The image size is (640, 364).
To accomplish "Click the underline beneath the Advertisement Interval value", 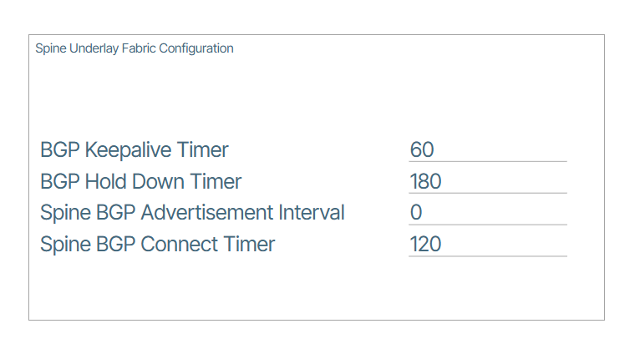I will (x=487, y=225).
